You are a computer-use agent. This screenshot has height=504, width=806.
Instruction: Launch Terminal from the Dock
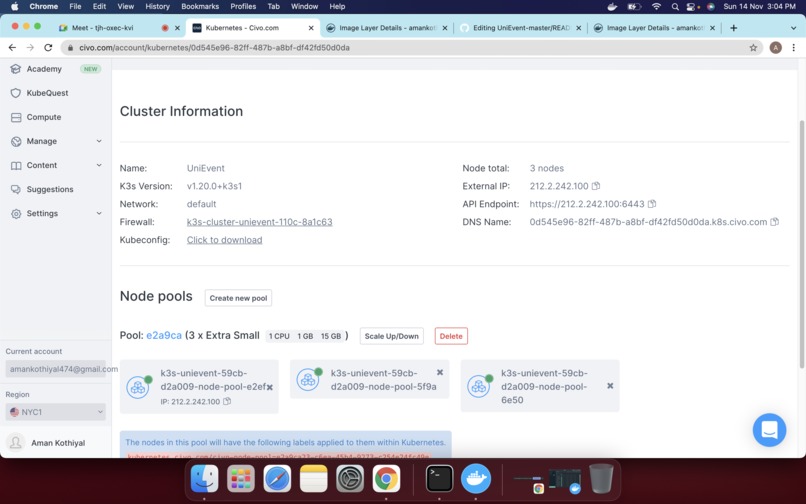click(x=439, y=478)
